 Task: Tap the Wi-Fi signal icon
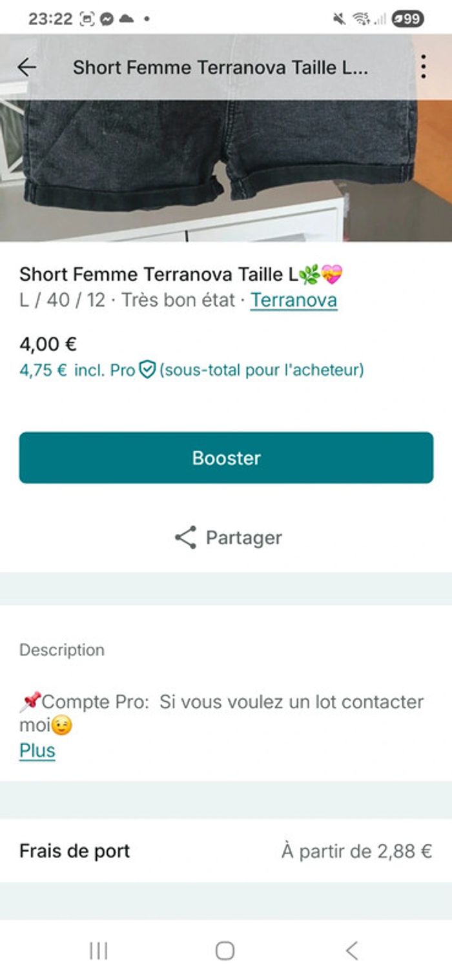(x=360, y=19)
